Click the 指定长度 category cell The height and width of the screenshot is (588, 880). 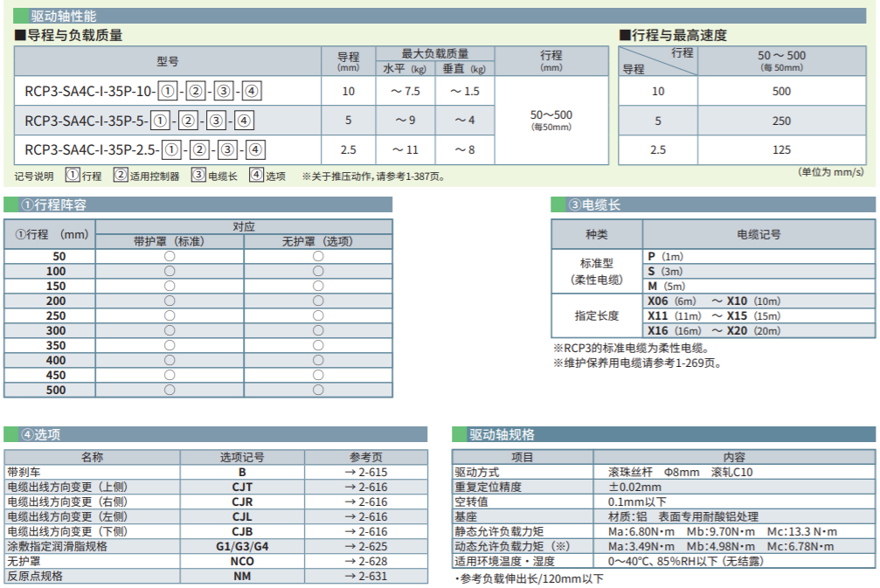[x=597, y=316]
